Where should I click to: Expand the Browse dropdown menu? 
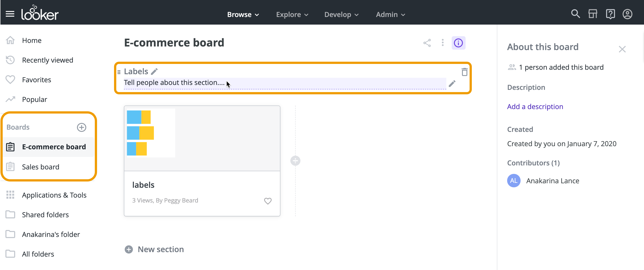click(243, 15)
